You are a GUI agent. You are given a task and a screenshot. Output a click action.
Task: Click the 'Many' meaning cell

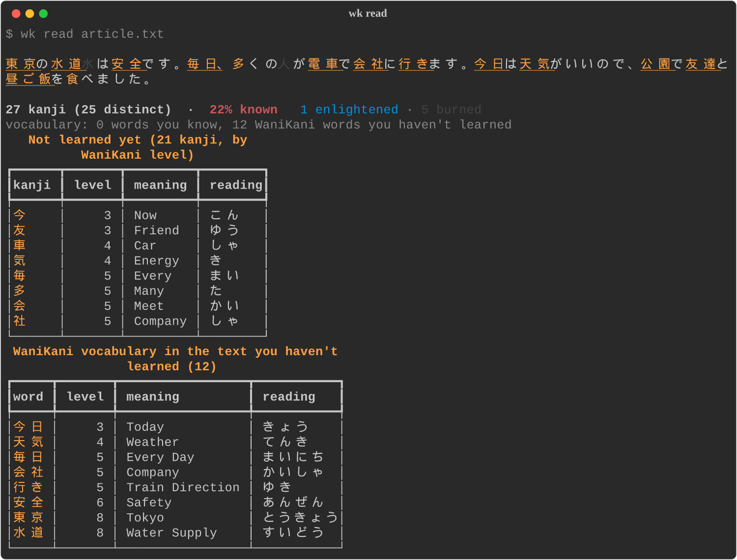click(149, 291)
